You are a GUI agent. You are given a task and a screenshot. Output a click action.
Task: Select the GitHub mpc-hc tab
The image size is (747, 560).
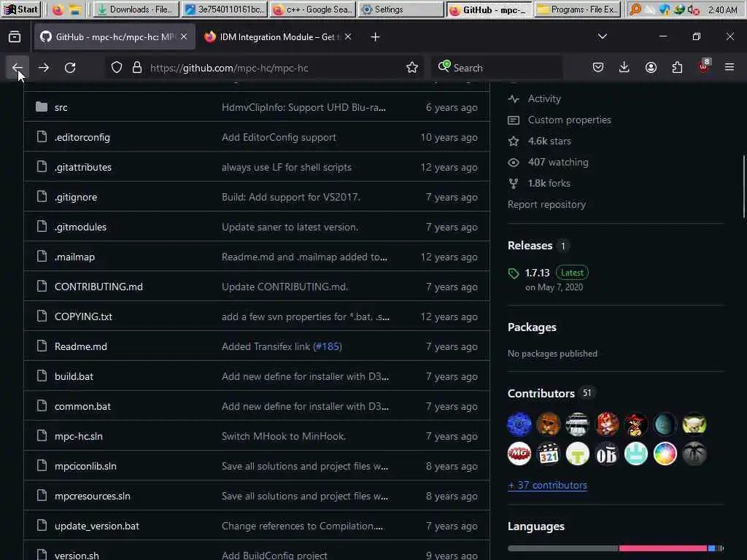tap(115, 36)
